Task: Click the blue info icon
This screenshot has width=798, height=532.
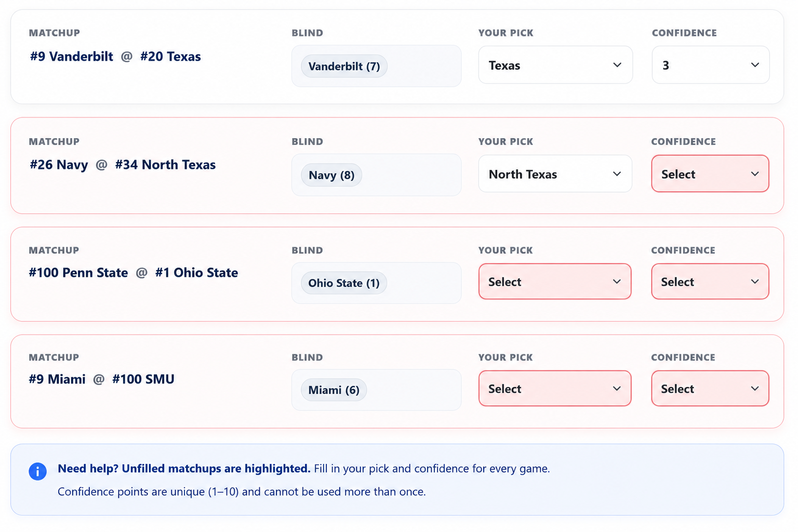Action: pos(37,471)
